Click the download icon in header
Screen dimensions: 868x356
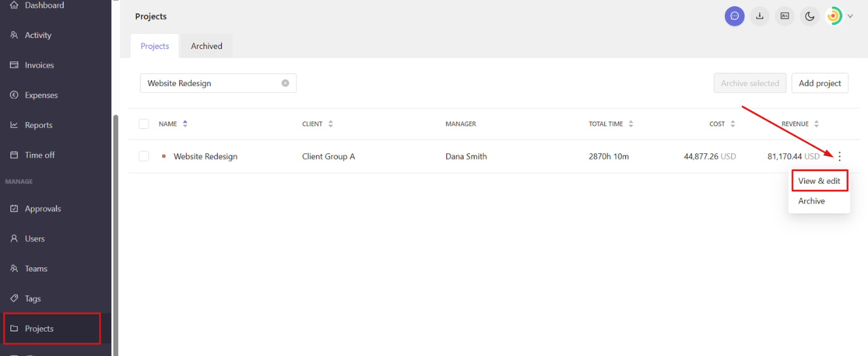[x=759, y=16]
